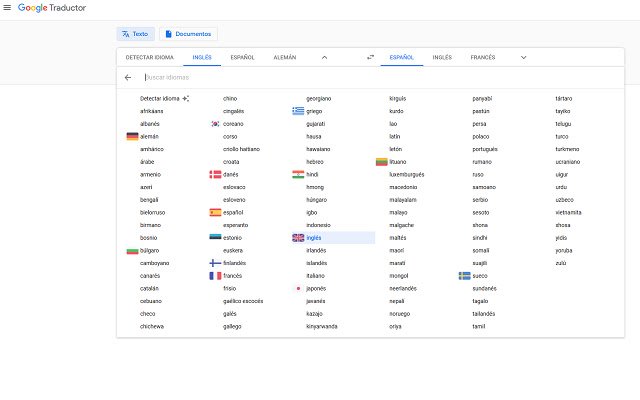Choose mongol from the language list
This screenshot has height=400, width=640.
pos(399,276)
